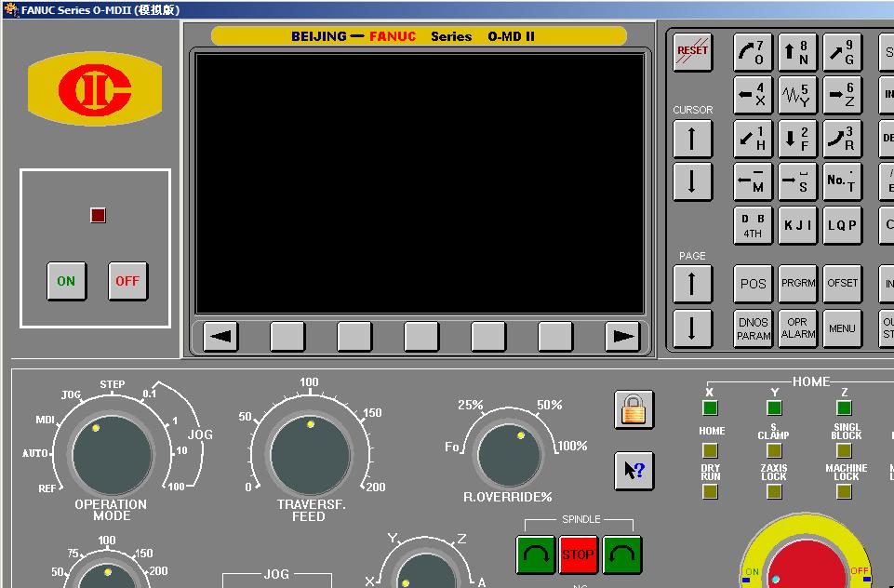
Task: Click the red emergency stop button
Action: click(806, 562)
